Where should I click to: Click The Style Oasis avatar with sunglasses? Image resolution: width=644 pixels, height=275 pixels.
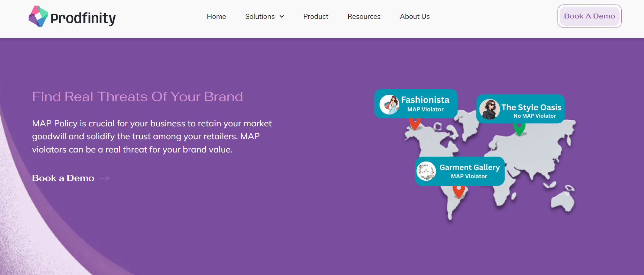pos(489,109)
